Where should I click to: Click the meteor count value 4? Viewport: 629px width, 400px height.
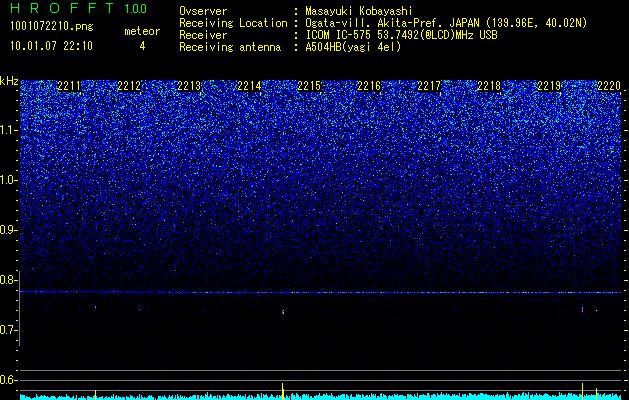click(x=142, y=46)
